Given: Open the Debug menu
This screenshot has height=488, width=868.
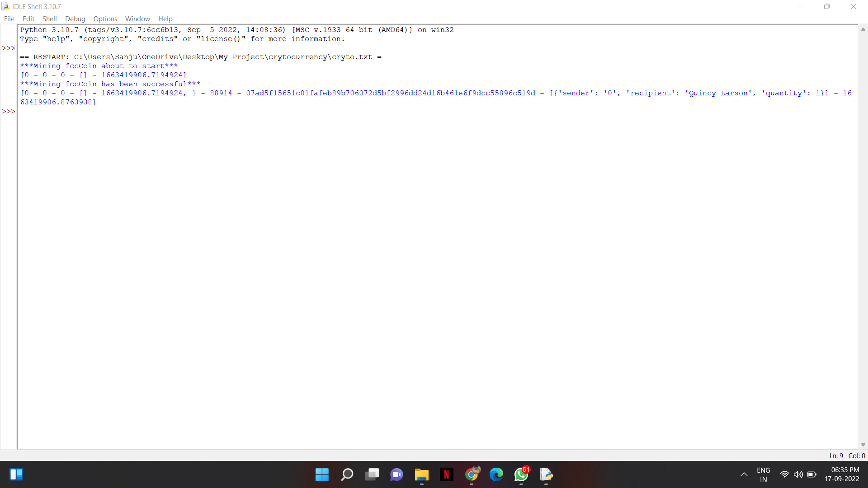Looking at the screenshot, I should 75,19.
